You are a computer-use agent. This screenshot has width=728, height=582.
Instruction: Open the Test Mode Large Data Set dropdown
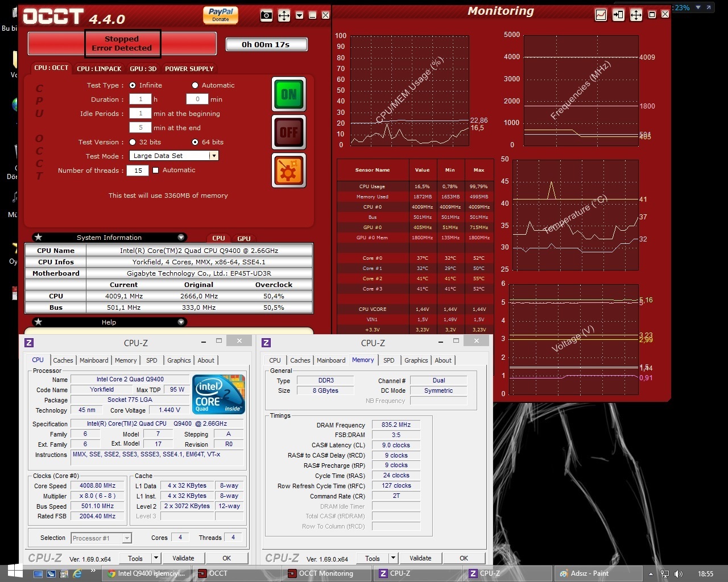point(214,156)
